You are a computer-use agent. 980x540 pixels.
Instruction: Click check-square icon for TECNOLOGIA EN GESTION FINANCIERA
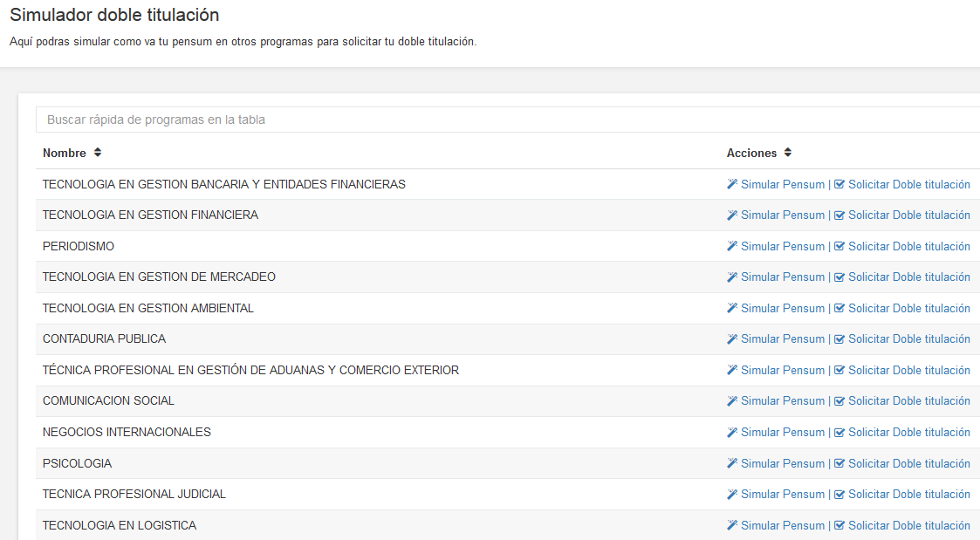click(840, 215)
